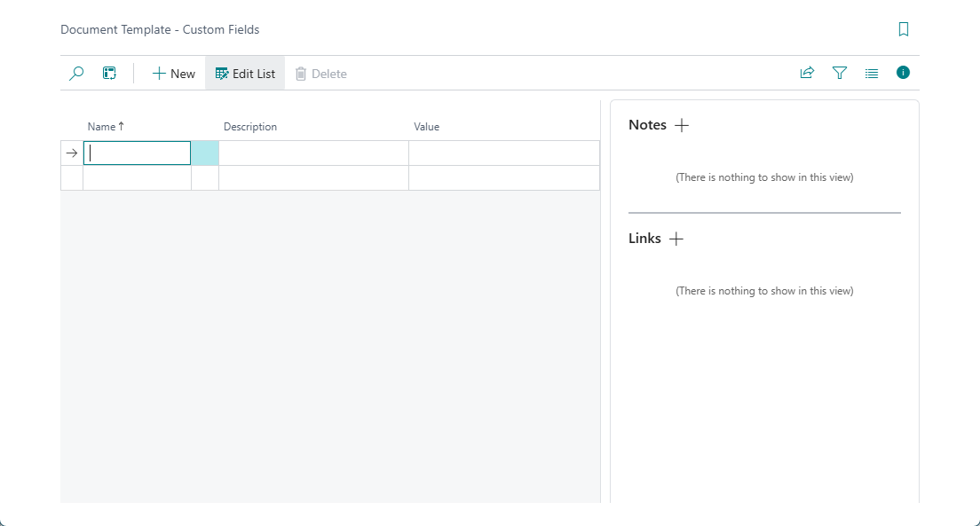This screenshot has width=980, height=526.
Task: Open the Description column header menu
Action: click(250, 127)
